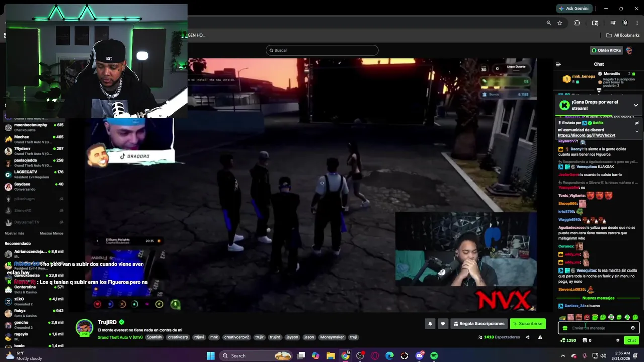Open the discord.gg invite link
The height and width of the screenshot is (362, 644).
click(x=587, y=135)
